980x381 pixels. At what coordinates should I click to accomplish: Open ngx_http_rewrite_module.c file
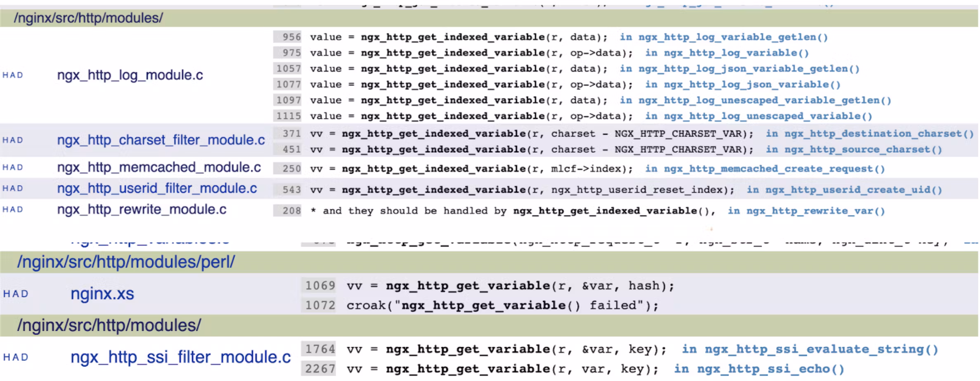(141, 209)
